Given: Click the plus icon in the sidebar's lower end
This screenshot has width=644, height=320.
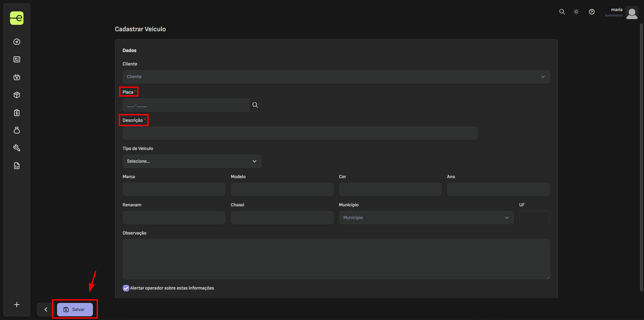Looking at the screenshot, I should click(x=17, y=305).
